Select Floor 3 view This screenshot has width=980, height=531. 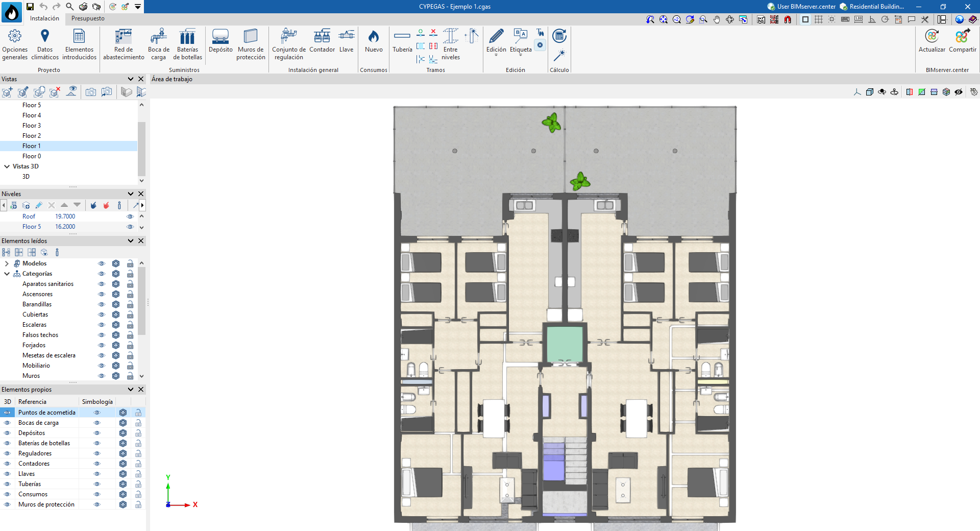(x=32, y=126)
